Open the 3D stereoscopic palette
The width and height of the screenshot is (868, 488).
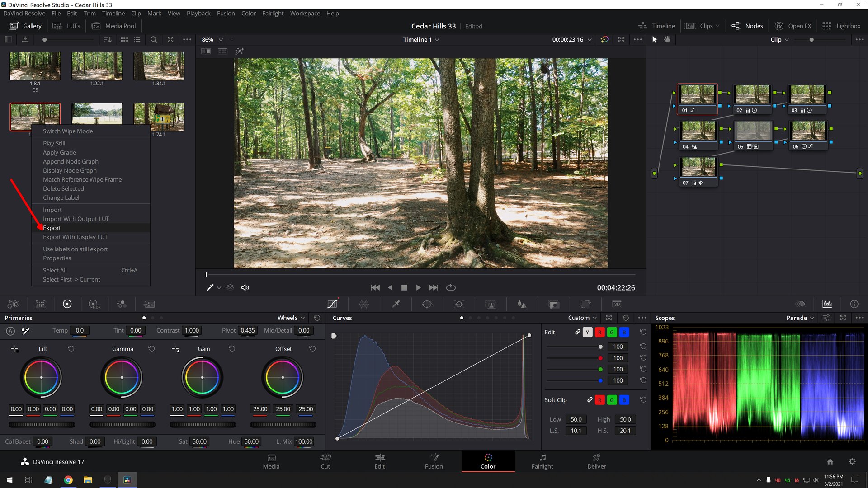pos(617,304)
